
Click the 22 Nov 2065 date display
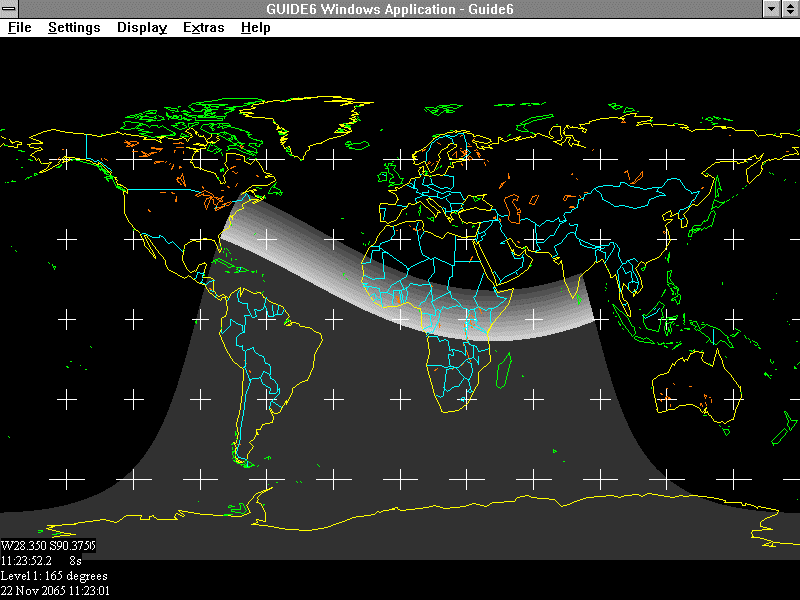click(55, 591)
